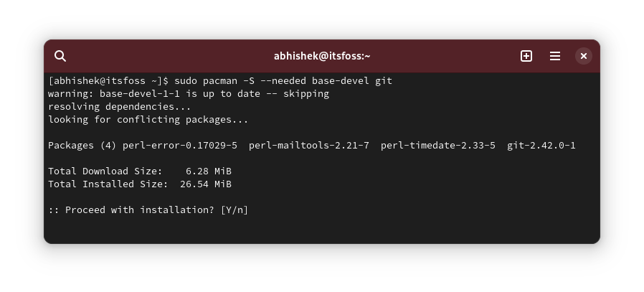This screenshot has height=292, width=644.
Task: Click the sudo pacman command text
Action: (283, 81)
